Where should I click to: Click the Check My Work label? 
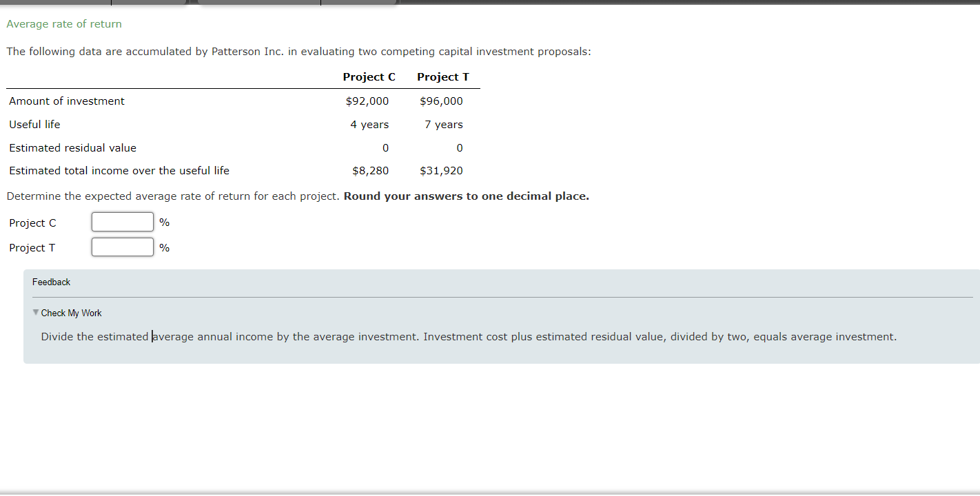[x=71, y=313]
